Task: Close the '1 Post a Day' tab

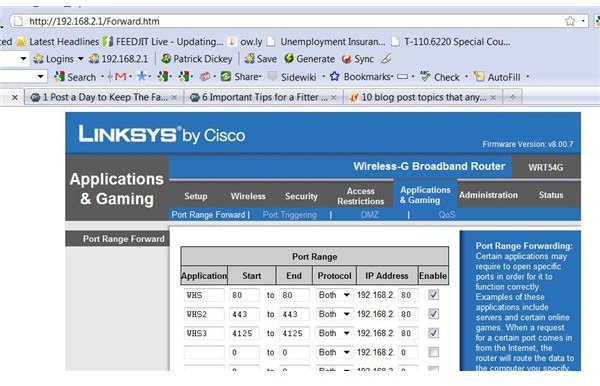Action: [174, 98]
